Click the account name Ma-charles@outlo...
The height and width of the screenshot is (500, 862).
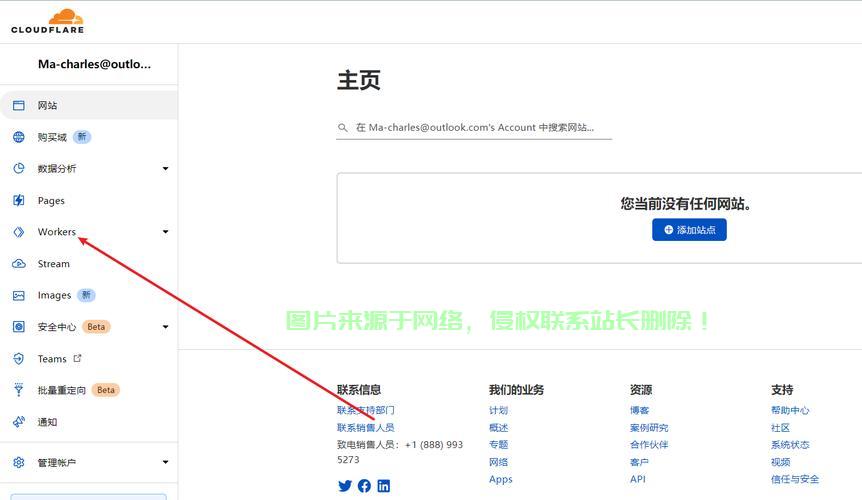(94, 64)
